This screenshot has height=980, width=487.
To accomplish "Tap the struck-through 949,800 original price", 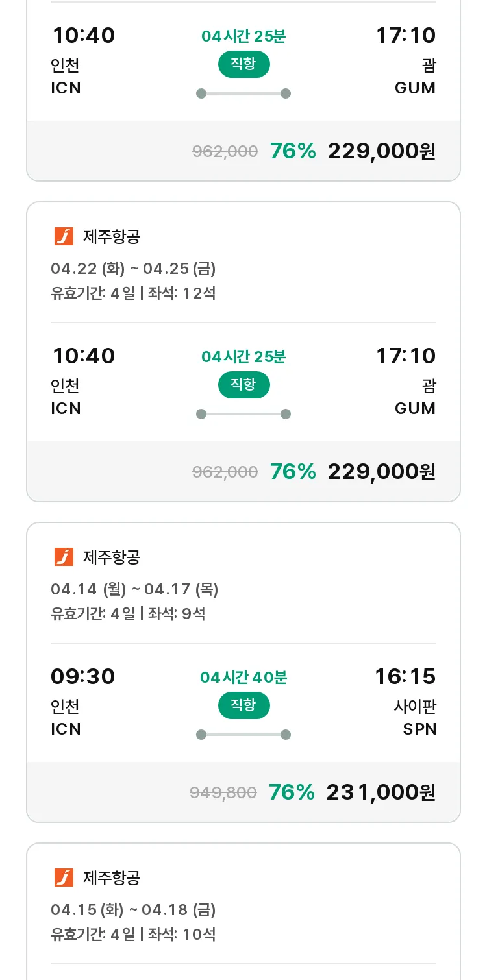I will coord(223,793).
